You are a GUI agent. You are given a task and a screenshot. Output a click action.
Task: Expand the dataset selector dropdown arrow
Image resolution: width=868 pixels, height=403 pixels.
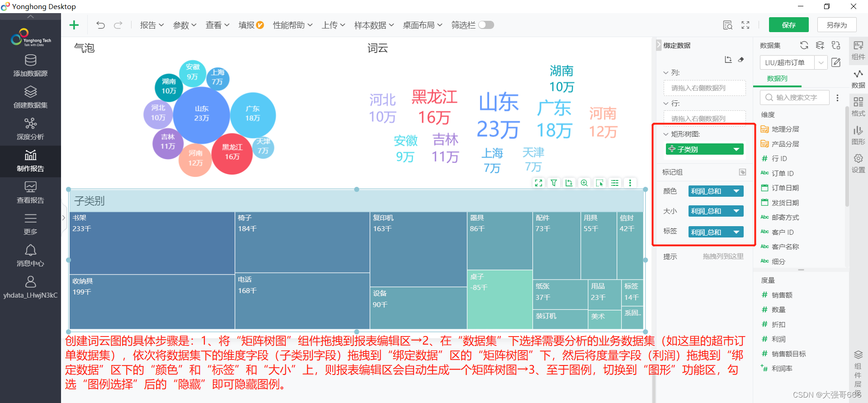821,62
